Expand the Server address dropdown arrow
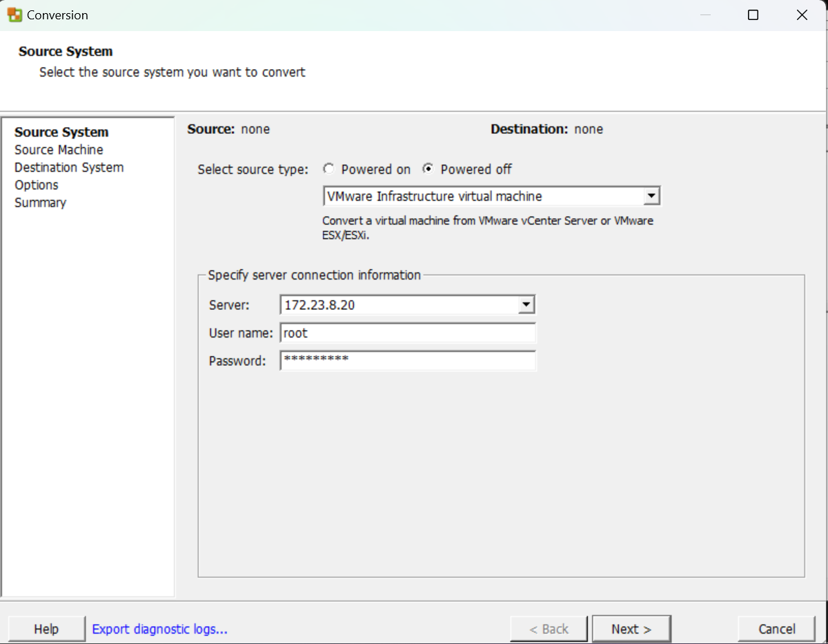Viewport: 828px width, 644px height. coord(526,304)
